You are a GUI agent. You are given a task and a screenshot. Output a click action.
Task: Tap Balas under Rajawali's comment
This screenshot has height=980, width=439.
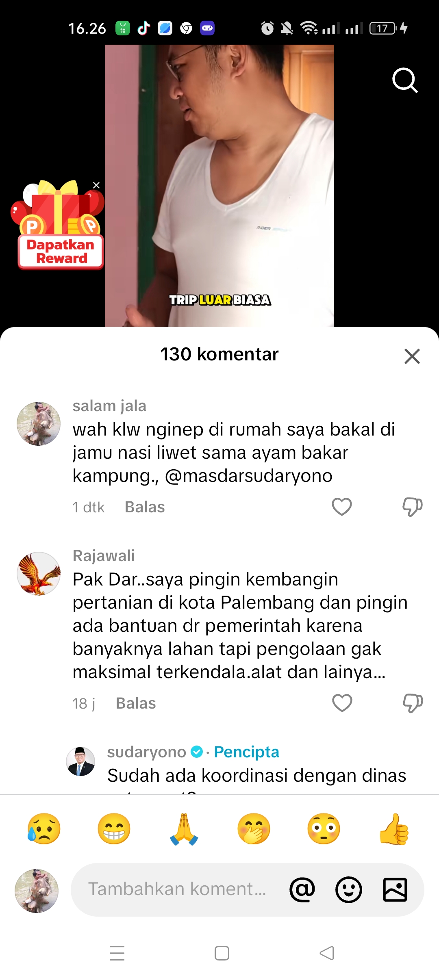(x=136, y=703)
